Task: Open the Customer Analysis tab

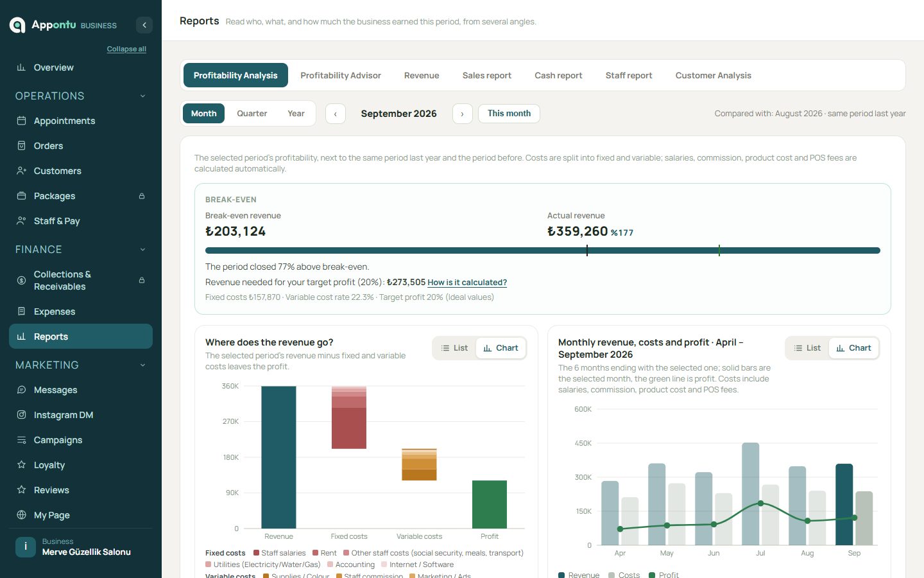Action: coord(714,75)
